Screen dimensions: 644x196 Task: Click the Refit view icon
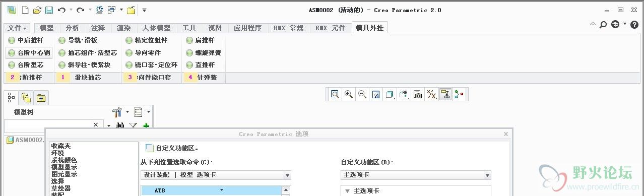coord(335,94)
